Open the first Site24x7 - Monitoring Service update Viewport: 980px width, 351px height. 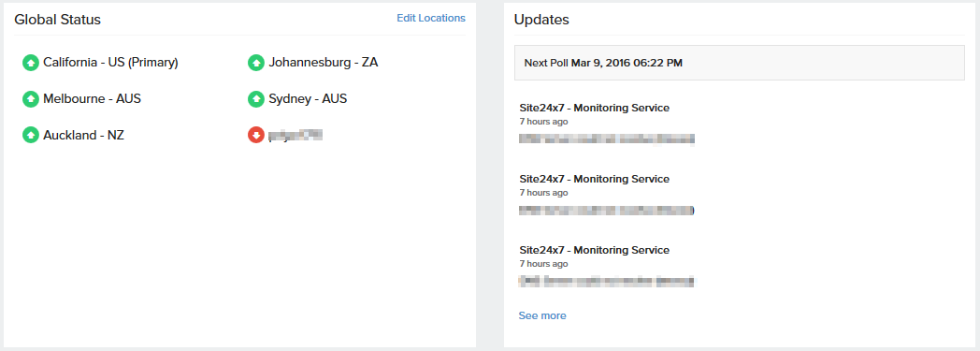tap(595, 108)
